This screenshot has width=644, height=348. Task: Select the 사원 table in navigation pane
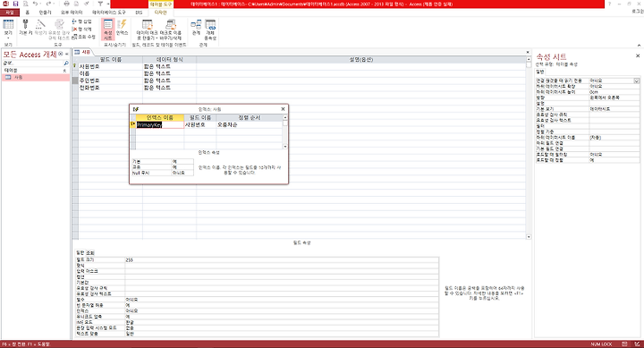36,77
